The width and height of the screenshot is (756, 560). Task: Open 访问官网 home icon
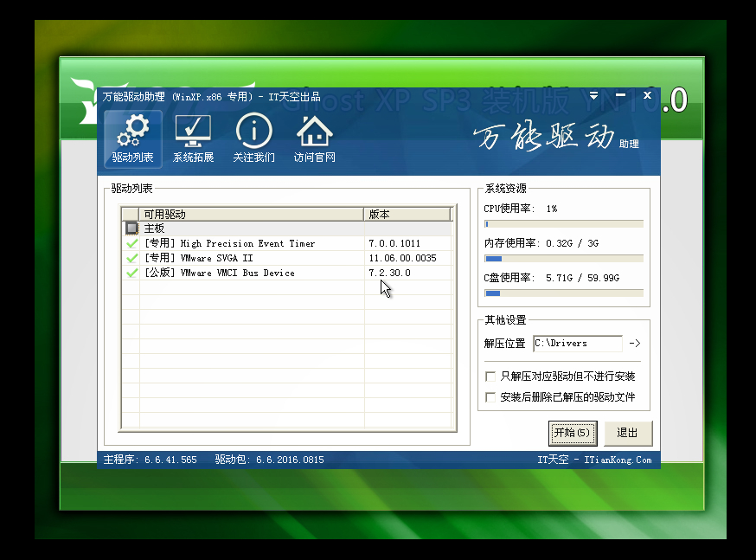pos(314,139)
